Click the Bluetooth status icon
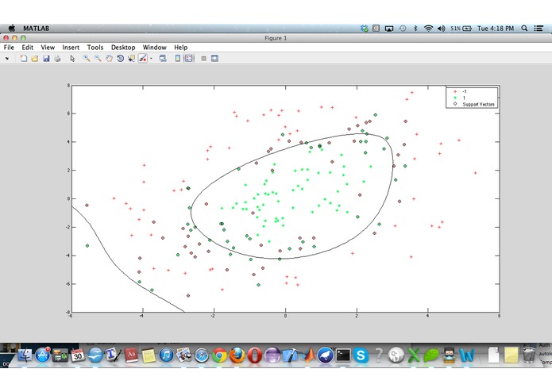The image size is (552, 392). point(415,29)
